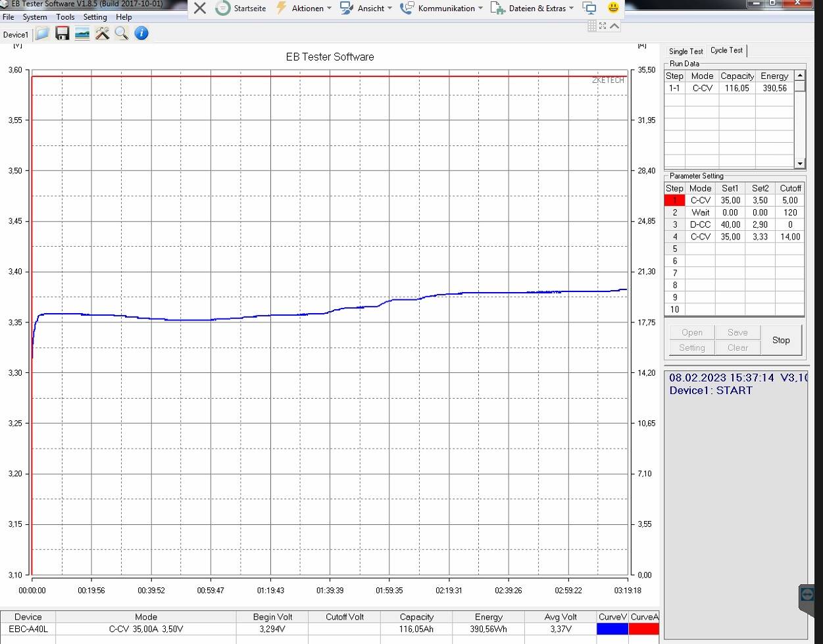Viewport: 823px width, 644px height.
Task: Open the File menu
Action: click(x=9, y=17)
